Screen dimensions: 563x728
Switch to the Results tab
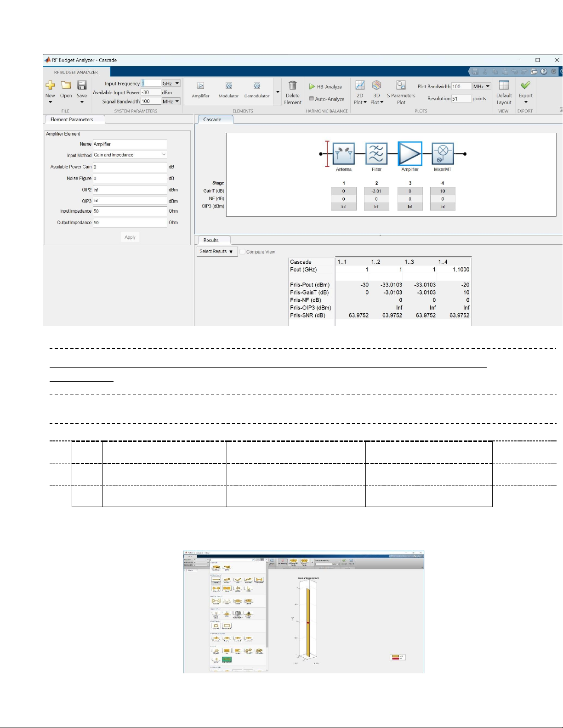coord(214,240)
